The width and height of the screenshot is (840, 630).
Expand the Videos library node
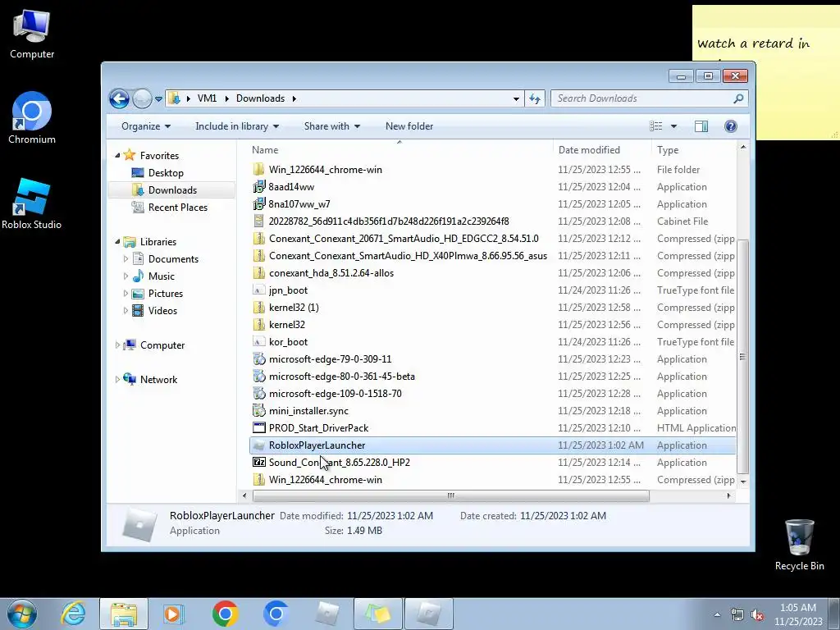point(126,311)
